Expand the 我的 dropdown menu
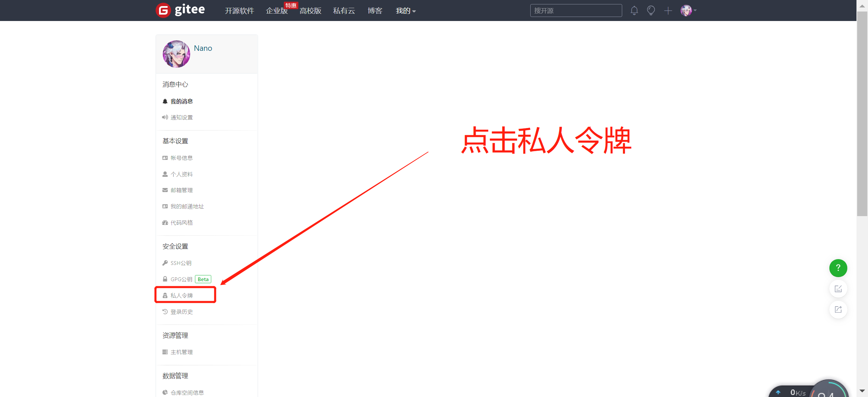Screen dimensions: 868x397 [406, 11]
